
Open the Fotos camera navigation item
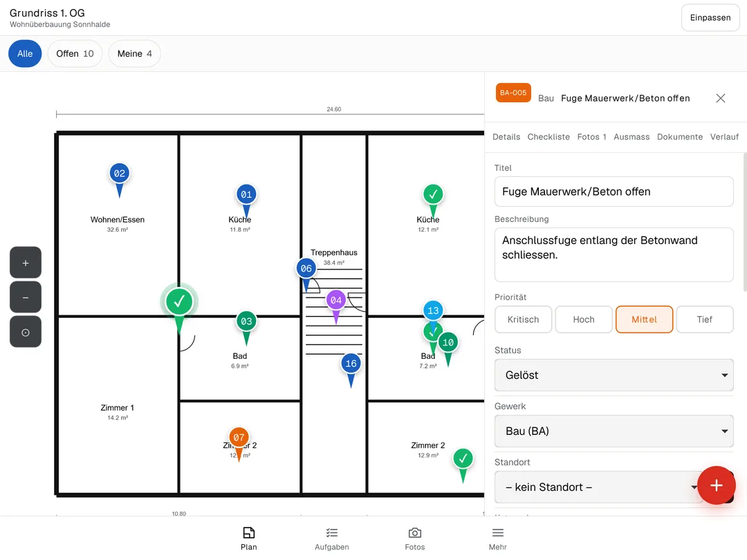(x=415, y=539)
